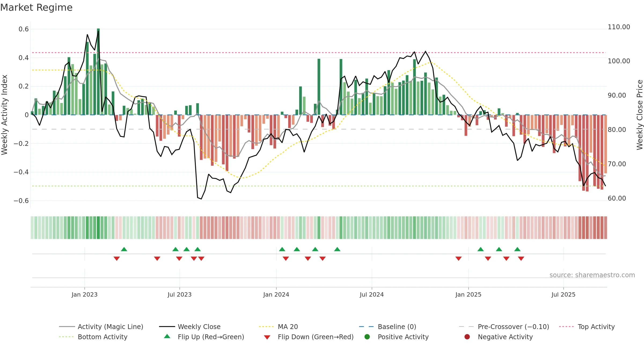The width and height of the screenshot is (644, 362).
Task: Toggle the Baseline (0) legend entry
Action: click(x=387, y=327)
